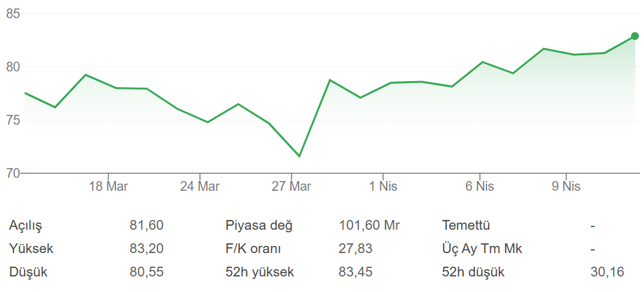This screenshot has width=644, height=292.
Task: Click the Açılış label
Action: click(x=25, y=226)
